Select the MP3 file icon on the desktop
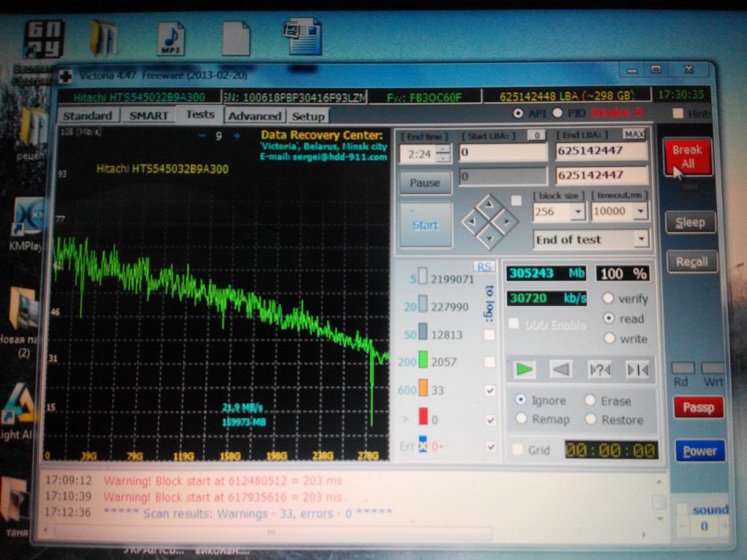 [x=171, y=39]
